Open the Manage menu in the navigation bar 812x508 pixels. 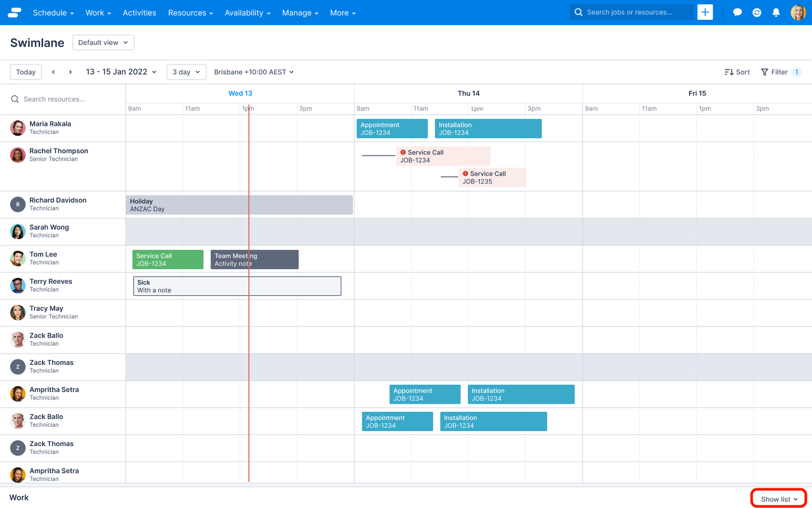(x=300, y=12)
